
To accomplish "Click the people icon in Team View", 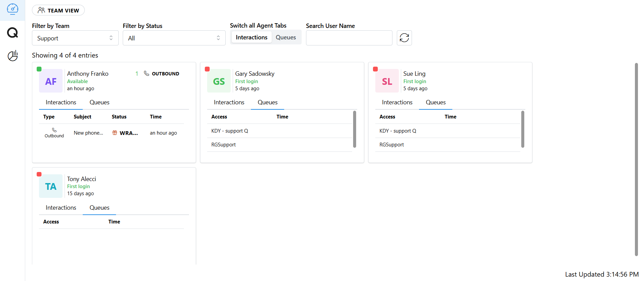I will tap(41, 10).
